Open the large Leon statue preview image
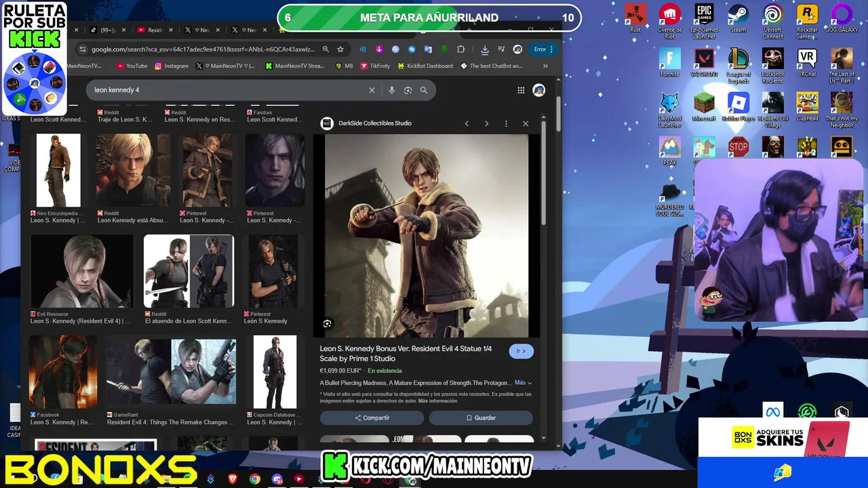This screenshot has width=868, height=488. click(426, 235)
